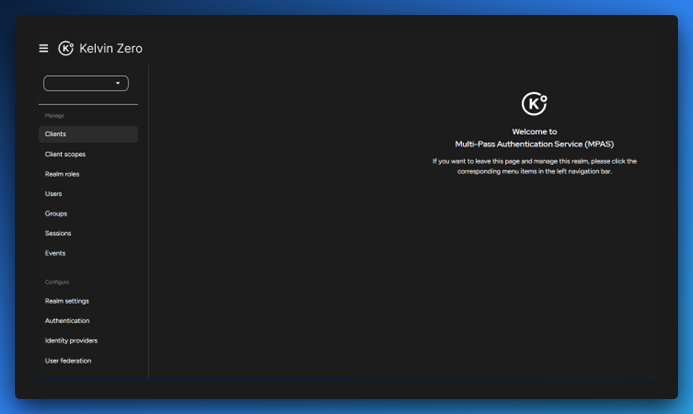Open the realm selector dropdown
The width and height of the screenshot is (693, 414).
point(86,83)
